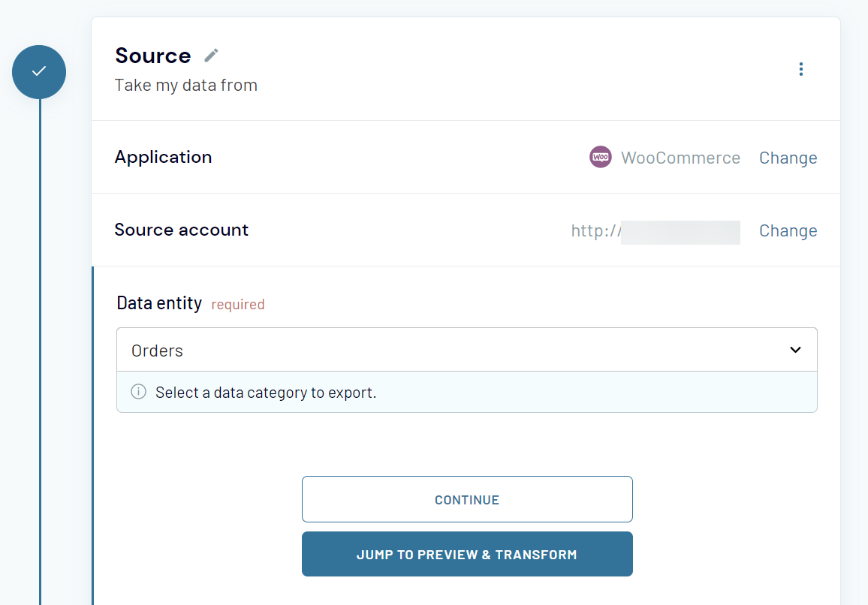
Task: Click the blue checkmark step indicator
Action: point(39,72)
